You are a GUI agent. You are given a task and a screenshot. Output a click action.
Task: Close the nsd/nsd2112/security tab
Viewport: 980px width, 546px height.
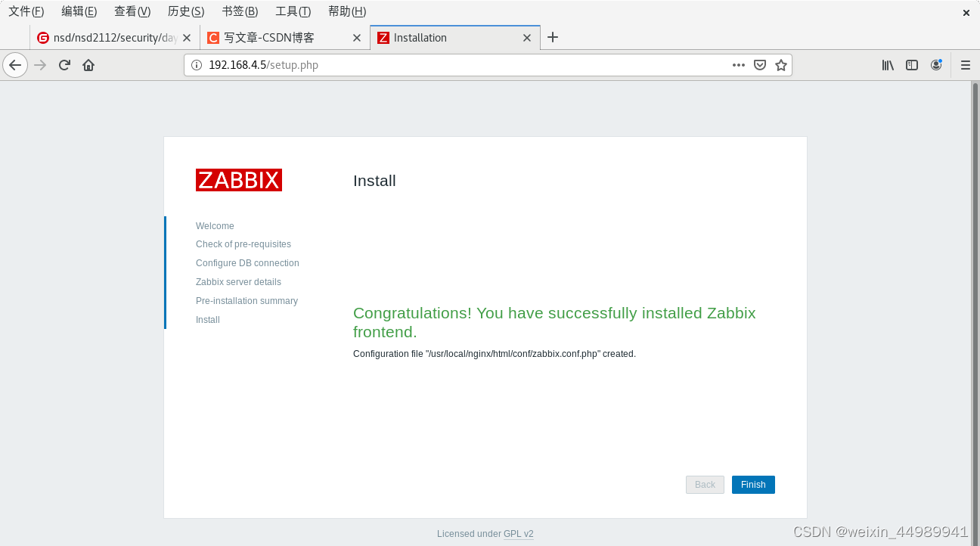coord(187,38)
